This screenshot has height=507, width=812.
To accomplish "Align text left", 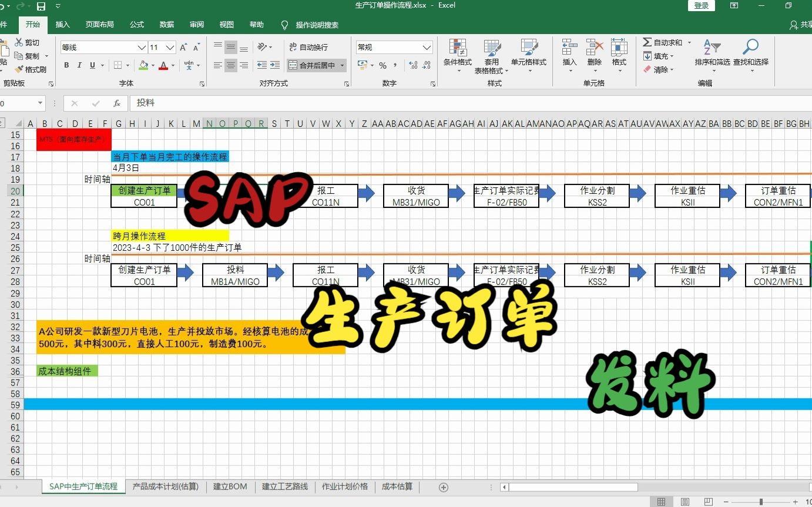I will tap(218, 65).
